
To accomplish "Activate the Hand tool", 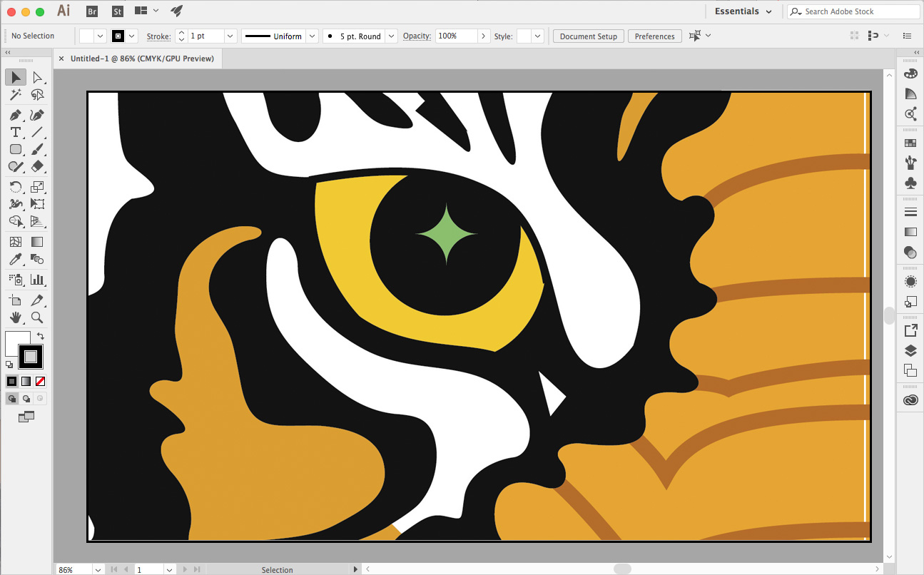I will coord(16,317).
